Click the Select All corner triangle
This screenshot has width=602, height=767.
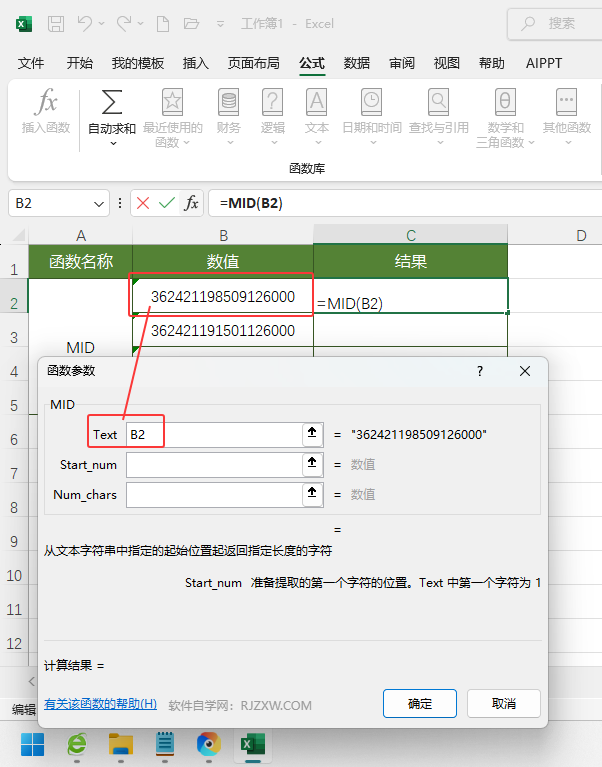(19, 235)
